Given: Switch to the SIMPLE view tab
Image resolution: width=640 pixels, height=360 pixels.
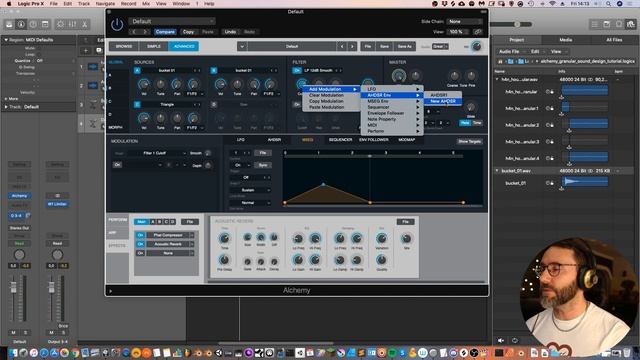Looking at the screenshot, I should (x=154, y=47).
